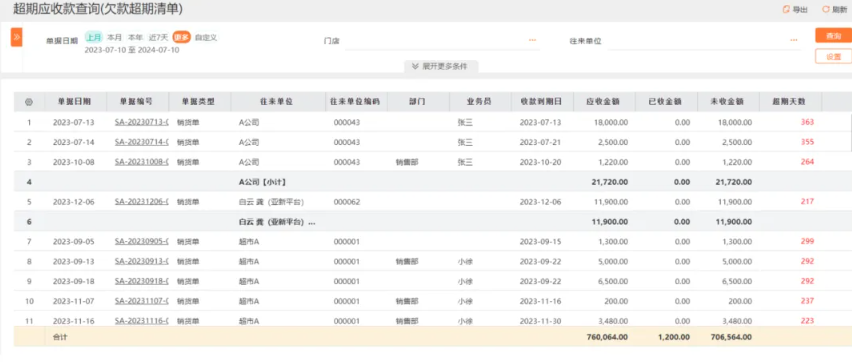Click subtotal amount 21,720.00 under 应收金额
The height and width of the screenshot is (362, 852).
610,182
